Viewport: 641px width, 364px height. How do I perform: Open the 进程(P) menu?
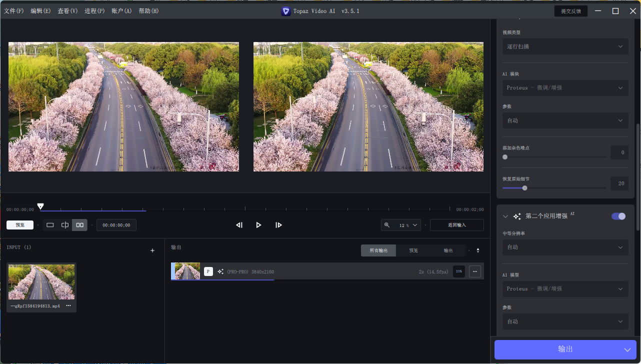click(94, 11)
